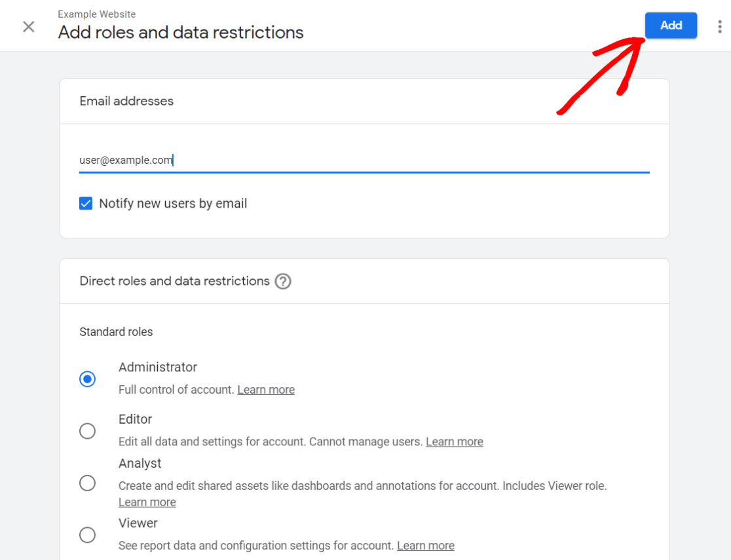
Task: Select the Email addresses section header
Action: [x=126, y=101]
